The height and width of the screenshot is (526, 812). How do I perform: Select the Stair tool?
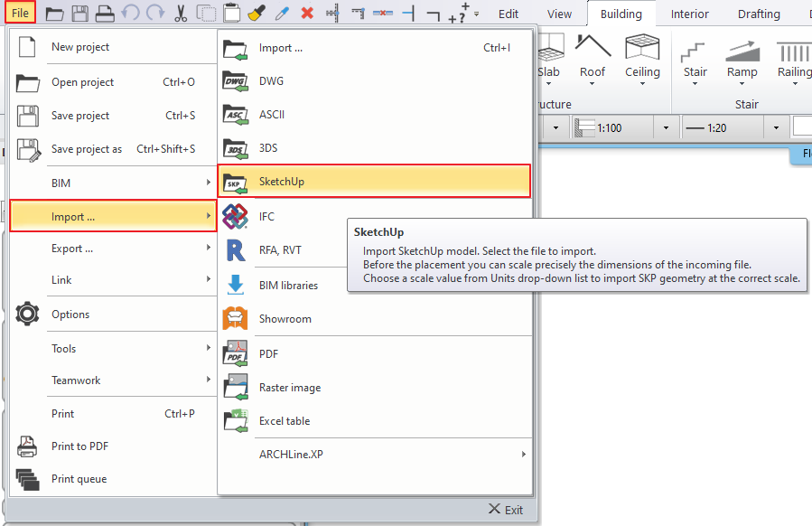click(x=695, y=61)
